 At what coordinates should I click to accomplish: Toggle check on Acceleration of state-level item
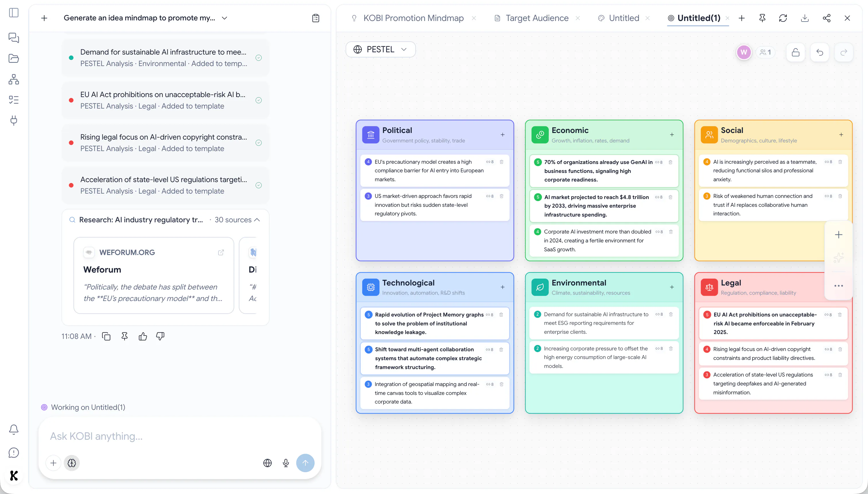(258, 185)
